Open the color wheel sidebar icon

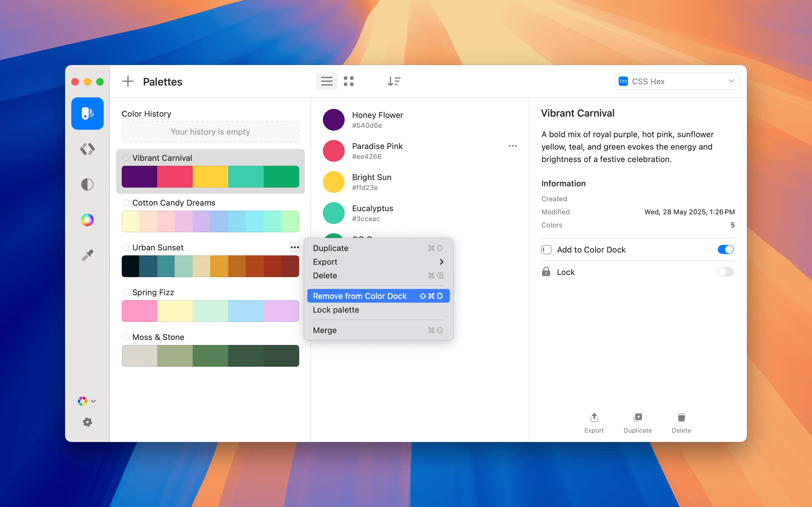click(x=87, y=220)
